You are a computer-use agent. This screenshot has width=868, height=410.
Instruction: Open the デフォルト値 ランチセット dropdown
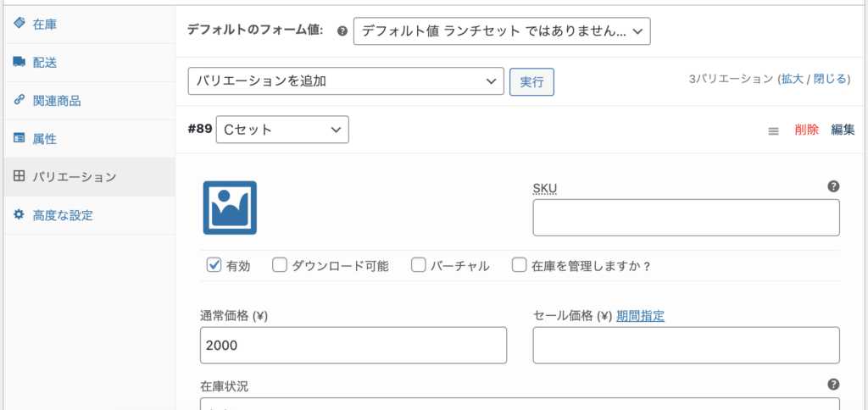pos(502,31)
